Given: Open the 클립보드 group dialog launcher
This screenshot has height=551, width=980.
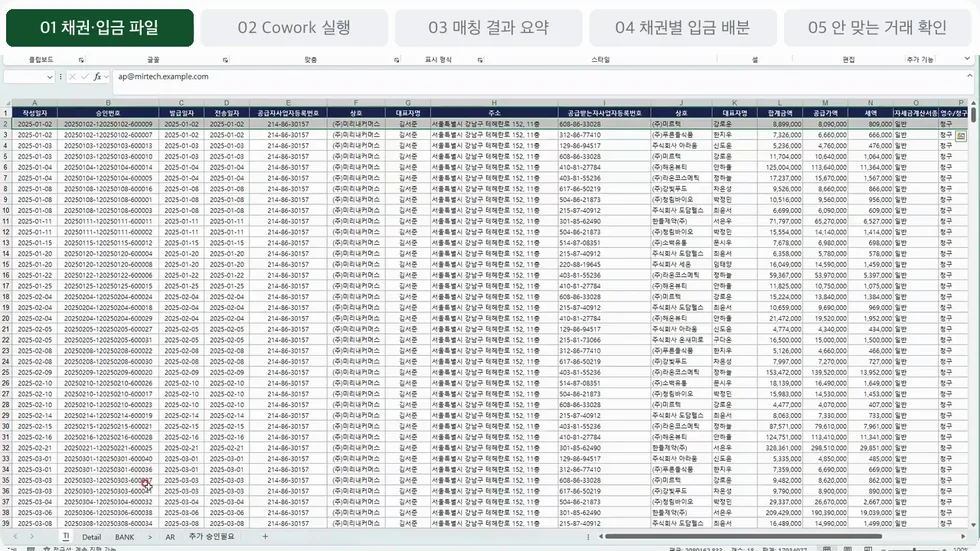Looking at the screenshot, I should [81, 60].
